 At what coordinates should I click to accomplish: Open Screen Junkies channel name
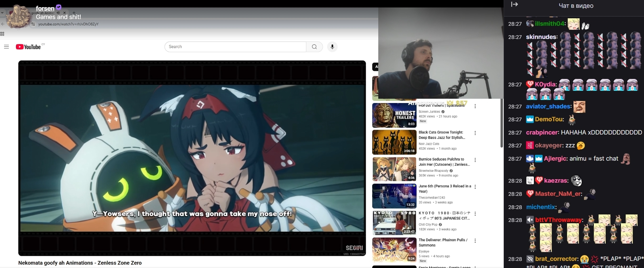pyautogui.click(x=429, y=111)
